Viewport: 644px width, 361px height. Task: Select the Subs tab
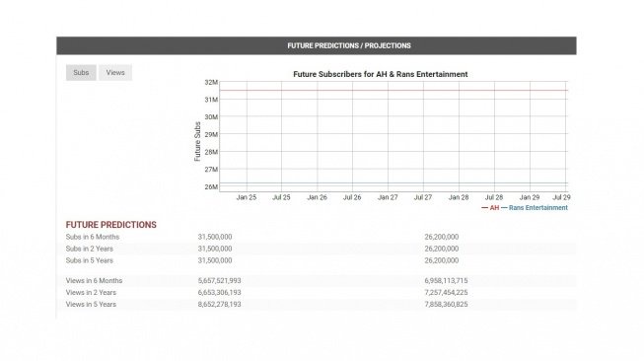click(81, 72)
